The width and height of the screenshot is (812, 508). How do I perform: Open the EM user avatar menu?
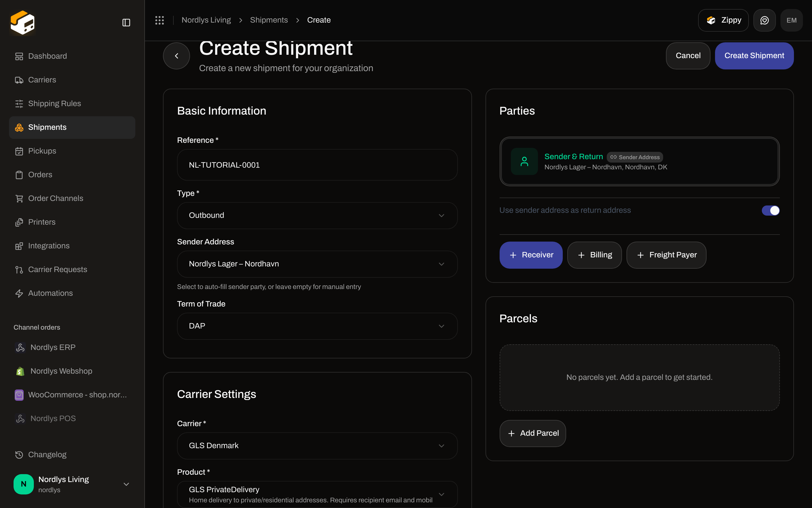[x=791, y=20]
